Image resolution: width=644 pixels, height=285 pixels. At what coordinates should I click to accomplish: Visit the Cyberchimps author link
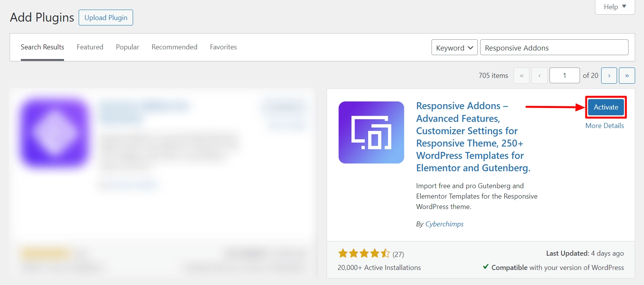(444, 224)
